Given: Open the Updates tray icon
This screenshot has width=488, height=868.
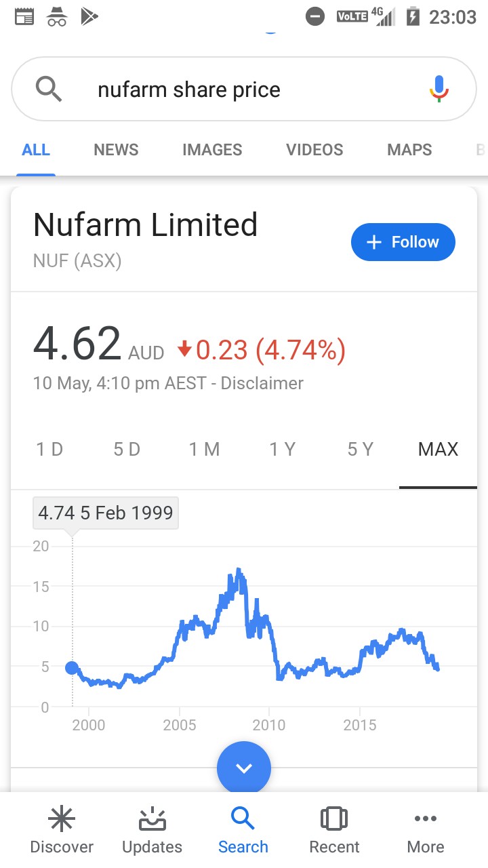Looking at the screenshot, I should (152, 820).
